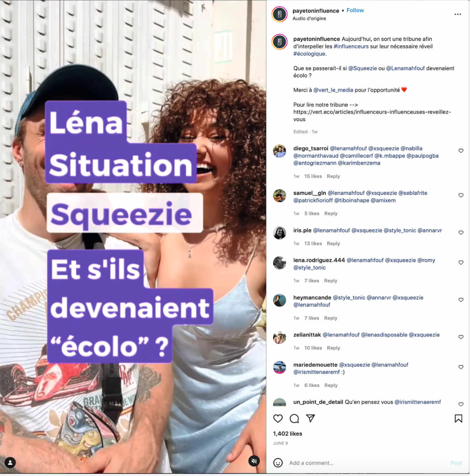Share the post via the paper plane icon
Screen dimensions: 471x476
pos(311,419)
